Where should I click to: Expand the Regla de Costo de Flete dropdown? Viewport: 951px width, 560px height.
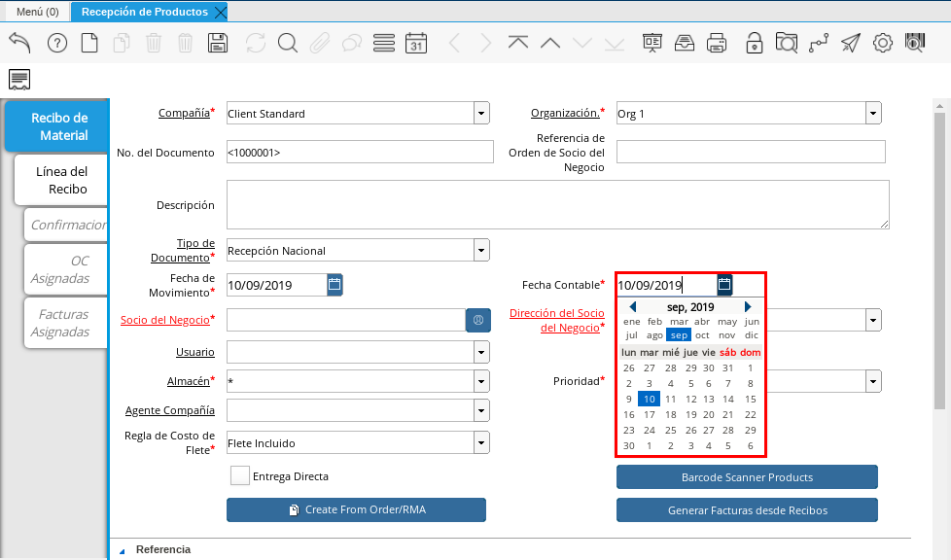click(481, 443)
